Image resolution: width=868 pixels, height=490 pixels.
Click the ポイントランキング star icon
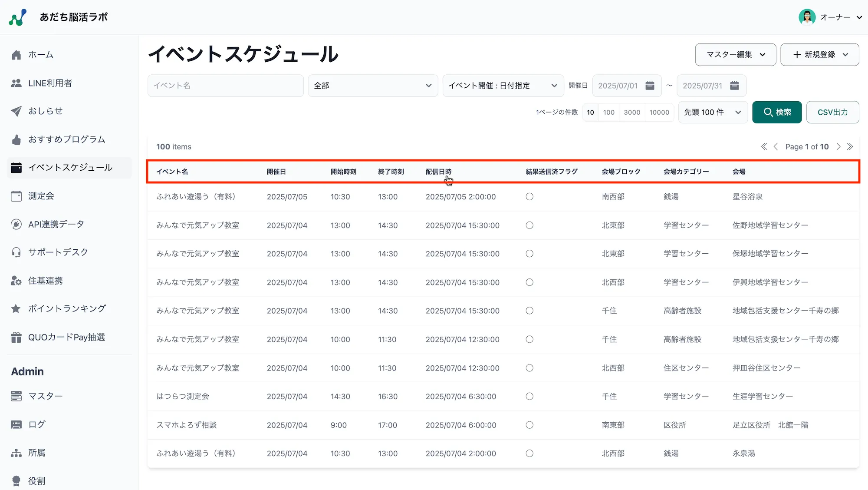(16, 308)
